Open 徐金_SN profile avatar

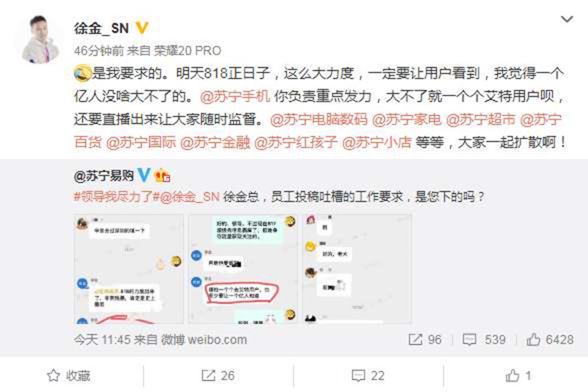point(41,39)
